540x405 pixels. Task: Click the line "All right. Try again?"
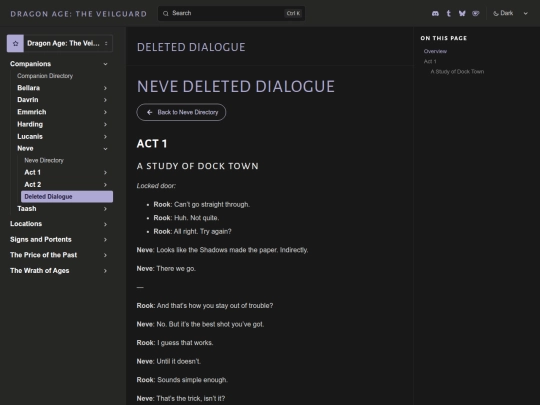(202, 231)
